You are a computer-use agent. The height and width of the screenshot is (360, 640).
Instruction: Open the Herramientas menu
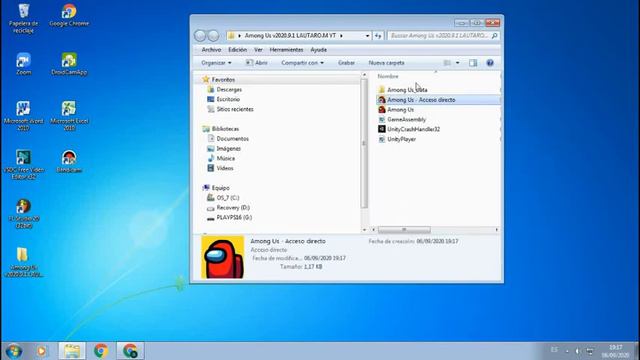pyautogui.click(x=287, y=50)
